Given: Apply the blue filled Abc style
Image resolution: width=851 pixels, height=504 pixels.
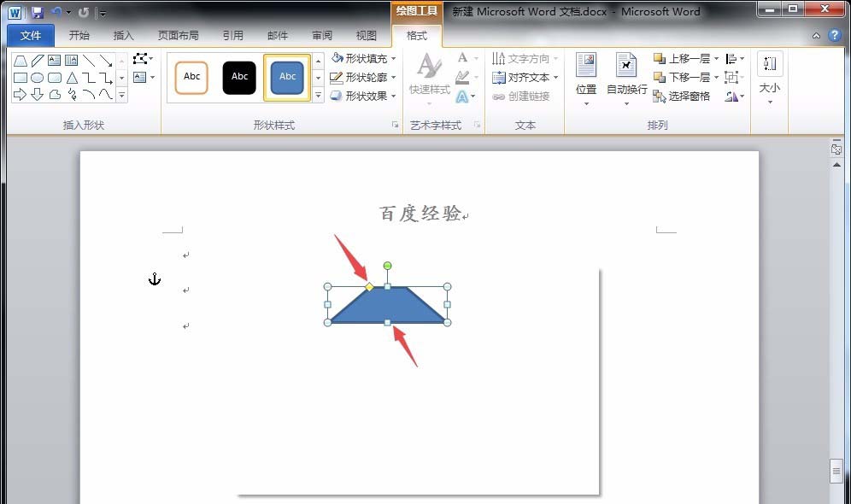Looking at the screenshot, I should point(287,77).
